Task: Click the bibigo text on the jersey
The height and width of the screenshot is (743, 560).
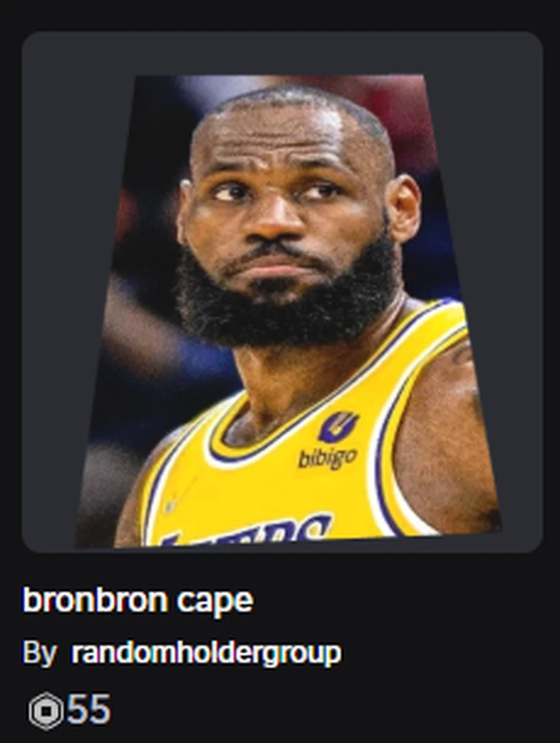Action: 327,457
